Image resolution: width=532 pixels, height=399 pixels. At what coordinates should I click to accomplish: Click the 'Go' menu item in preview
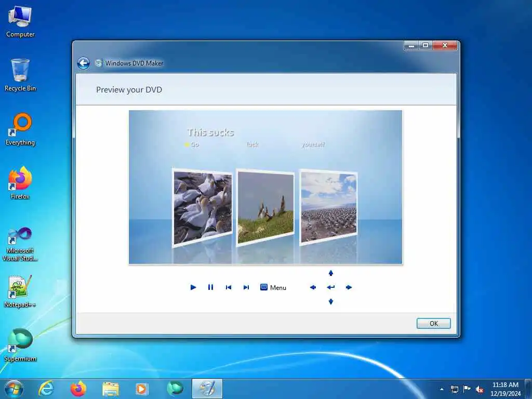tap(194, 144)
